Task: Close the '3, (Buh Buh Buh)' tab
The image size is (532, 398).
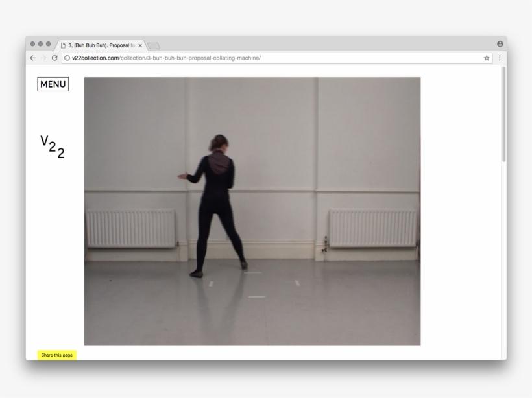Action: (x=140, y=45)
